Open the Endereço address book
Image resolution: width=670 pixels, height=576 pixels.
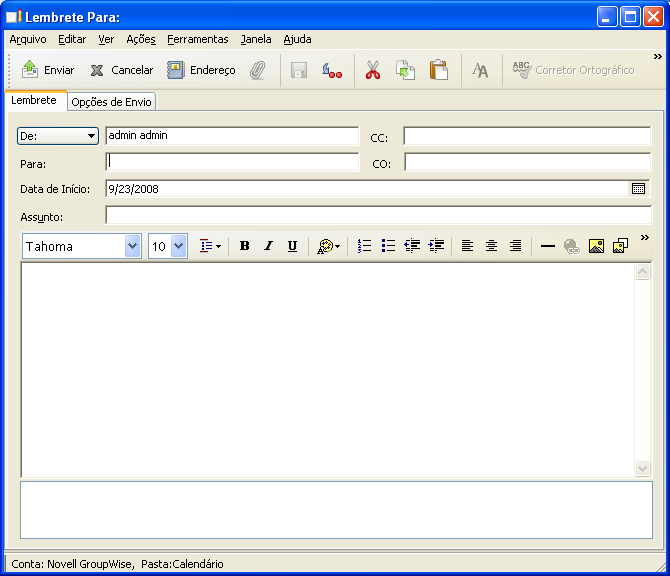point(200,70)
